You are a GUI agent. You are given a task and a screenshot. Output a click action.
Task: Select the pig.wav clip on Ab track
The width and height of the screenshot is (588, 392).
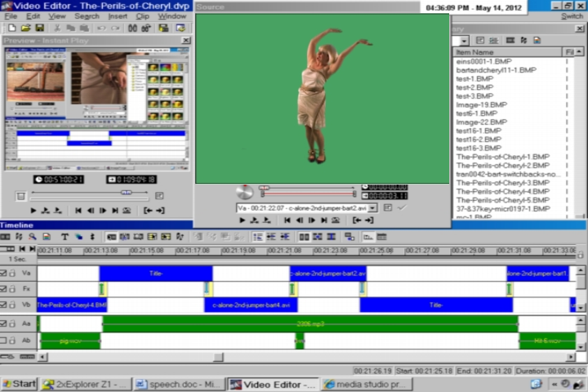click(x=70, y=341)
